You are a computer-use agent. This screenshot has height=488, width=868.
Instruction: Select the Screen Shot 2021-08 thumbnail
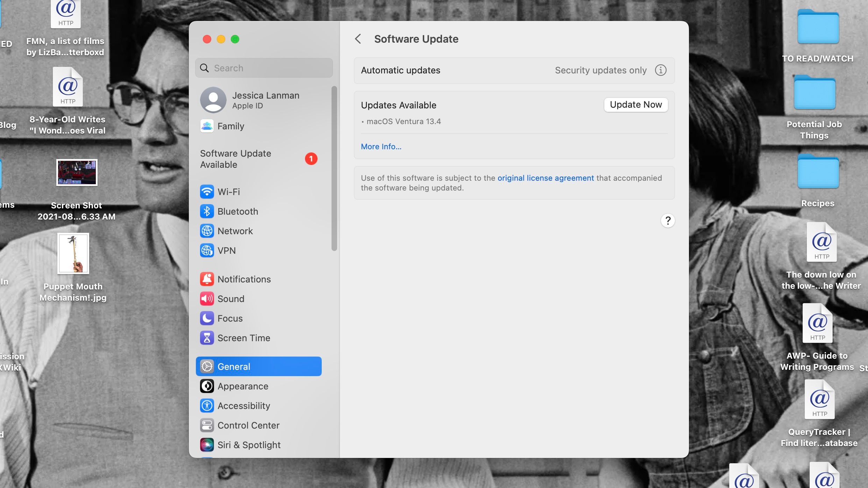77,172
